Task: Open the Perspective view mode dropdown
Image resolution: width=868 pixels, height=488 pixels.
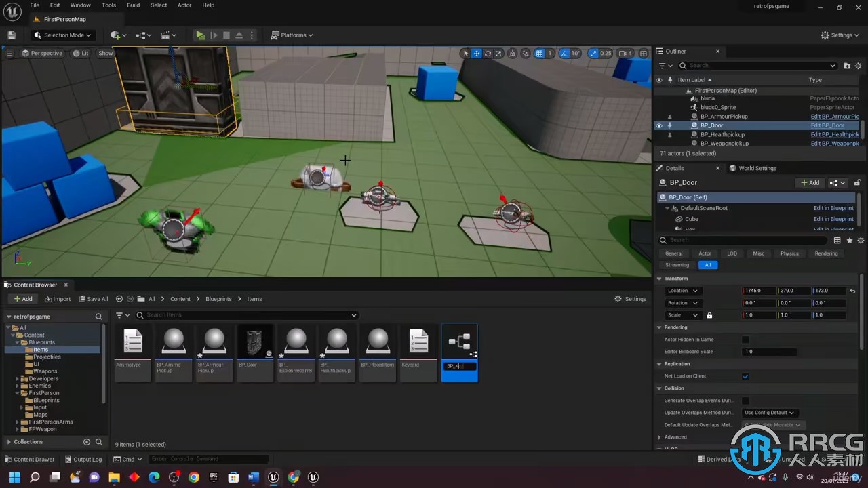Action: pyautogui.click(x=42, y=53)
